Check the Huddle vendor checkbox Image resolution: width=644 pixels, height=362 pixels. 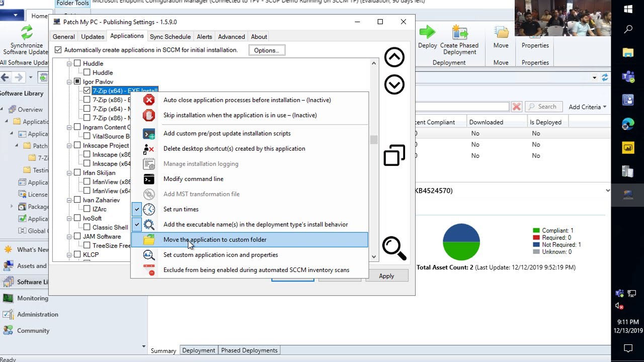point(77,63)
